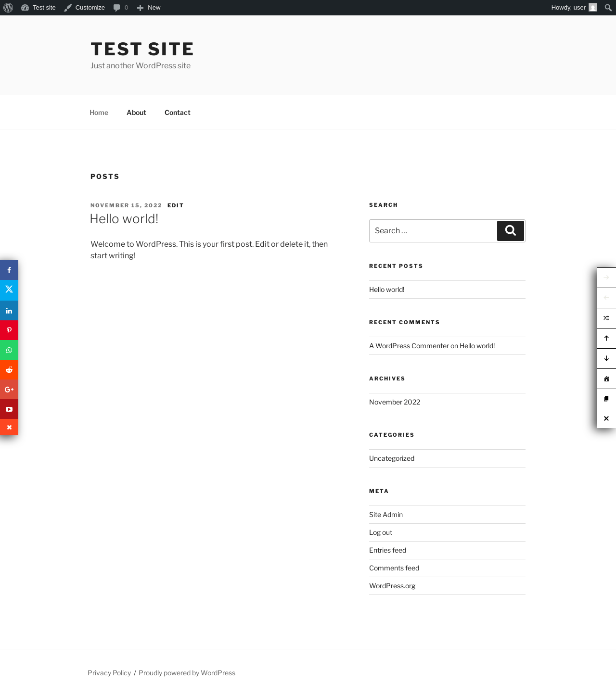
Task: Share the page on Facebook
Action: click(x=9, y=270)
